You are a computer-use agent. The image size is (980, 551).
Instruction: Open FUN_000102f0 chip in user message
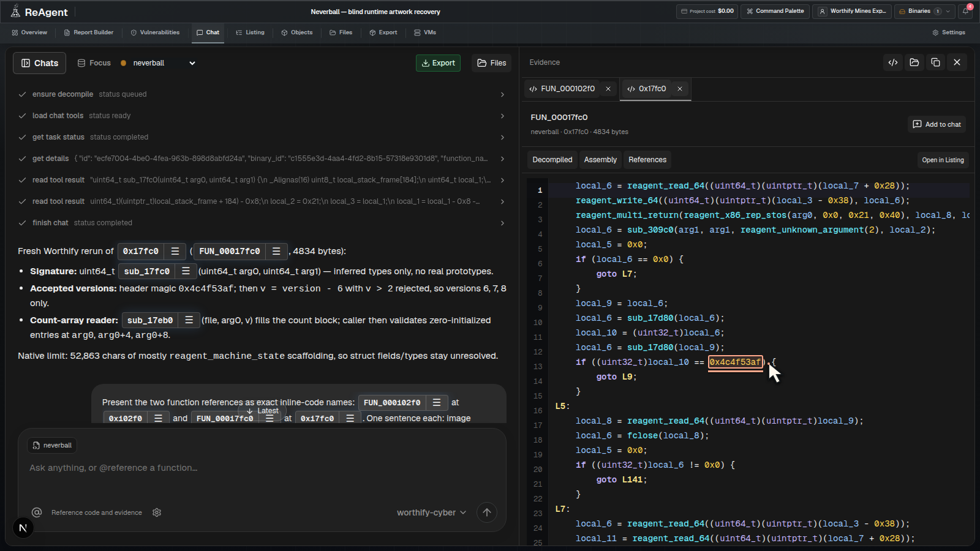tap(392, 402)
